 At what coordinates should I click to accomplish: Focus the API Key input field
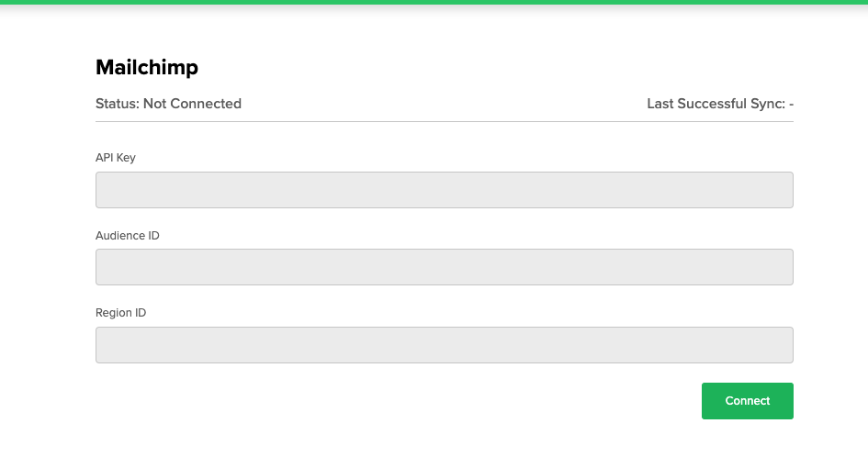(444, 190)
